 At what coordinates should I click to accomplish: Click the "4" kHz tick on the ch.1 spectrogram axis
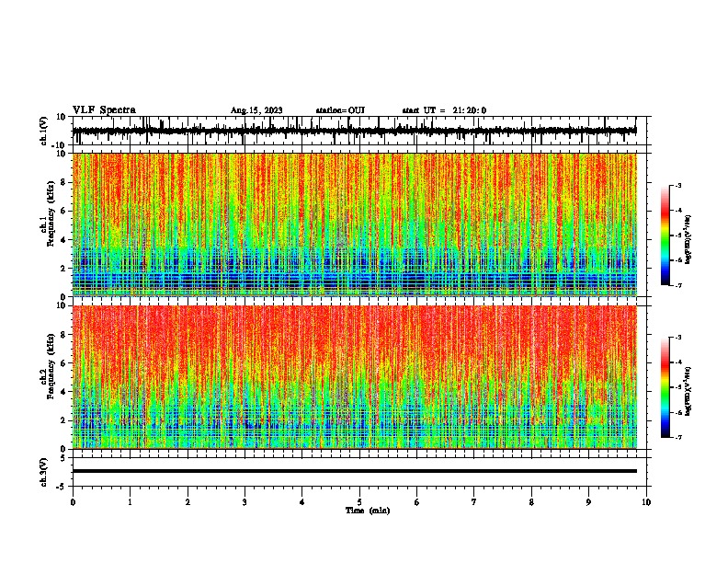63,240
